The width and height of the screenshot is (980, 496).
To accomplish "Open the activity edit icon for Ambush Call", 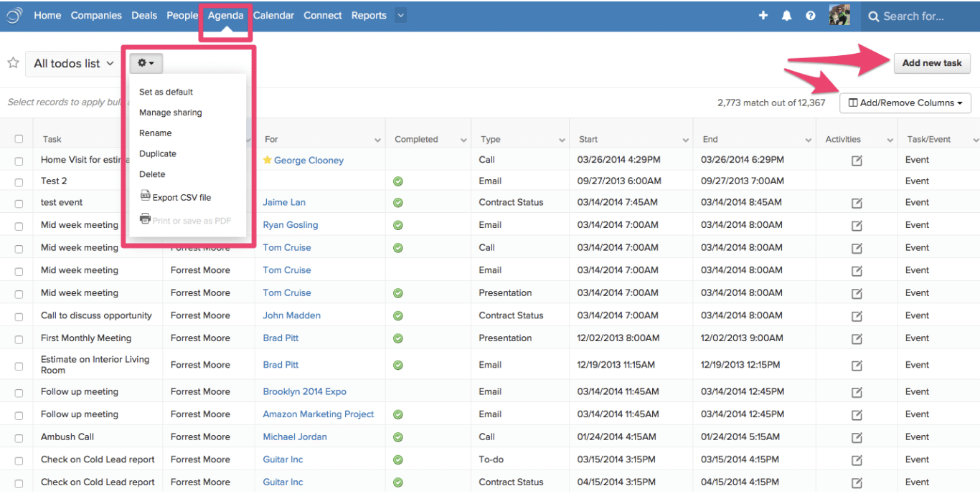I will (x=857, y=437).
